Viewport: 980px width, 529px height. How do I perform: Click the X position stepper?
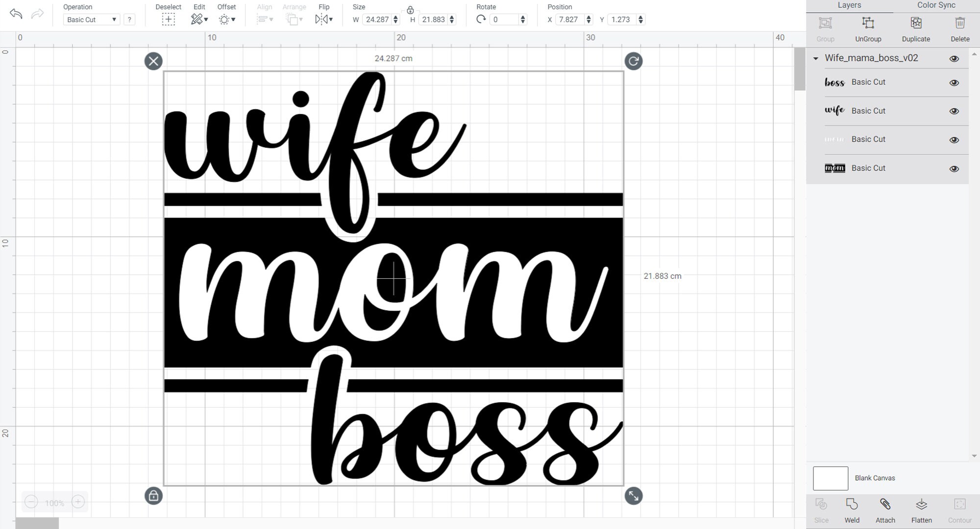[x=588, y=20]
